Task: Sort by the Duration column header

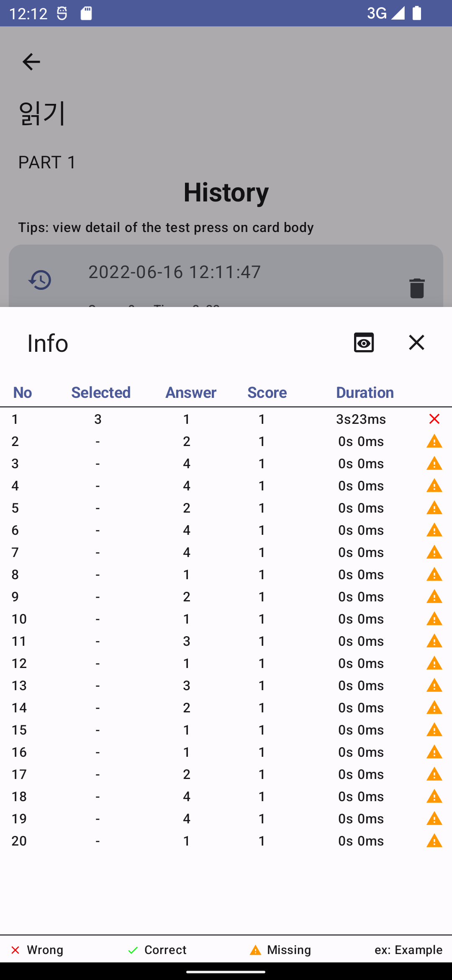Action: pos(365,392)
